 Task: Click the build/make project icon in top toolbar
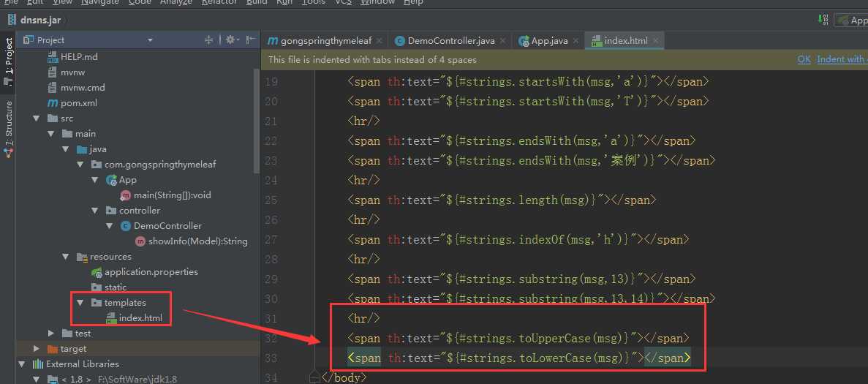[823, 20]
